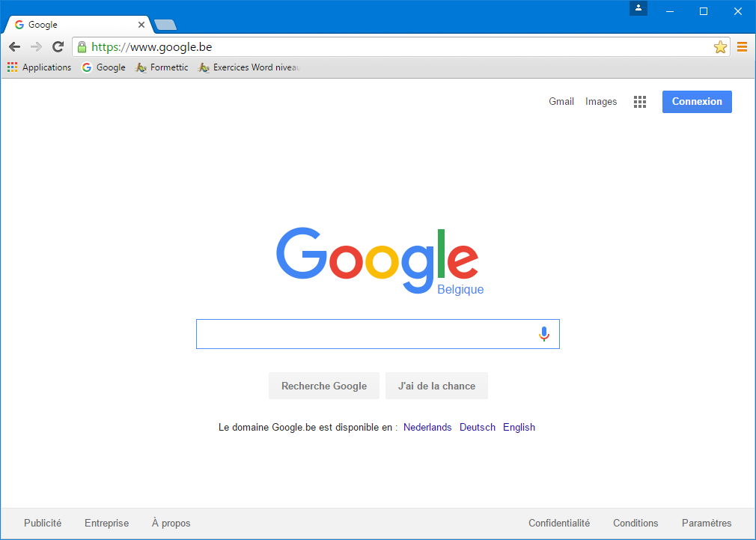Open the Gmail link
This screenshot has width=756, height=540.
coord(561,102)
